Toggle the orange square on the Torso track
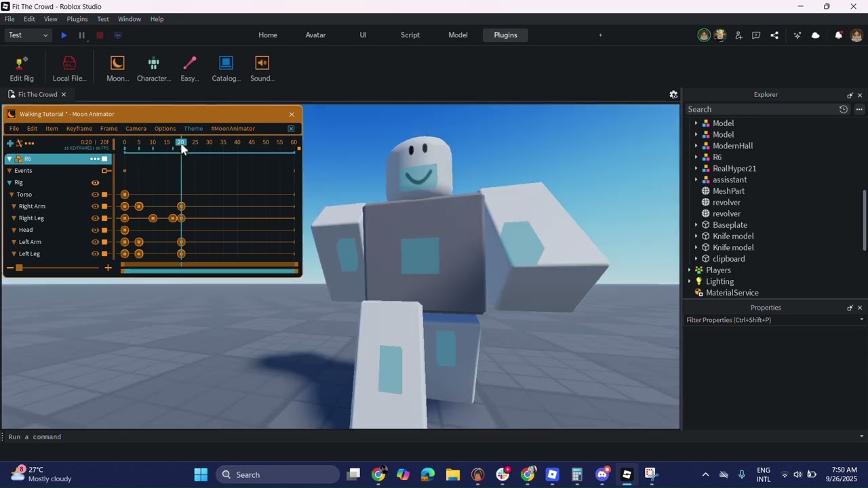This screenshot has height=488, width=868. point(104,195)
